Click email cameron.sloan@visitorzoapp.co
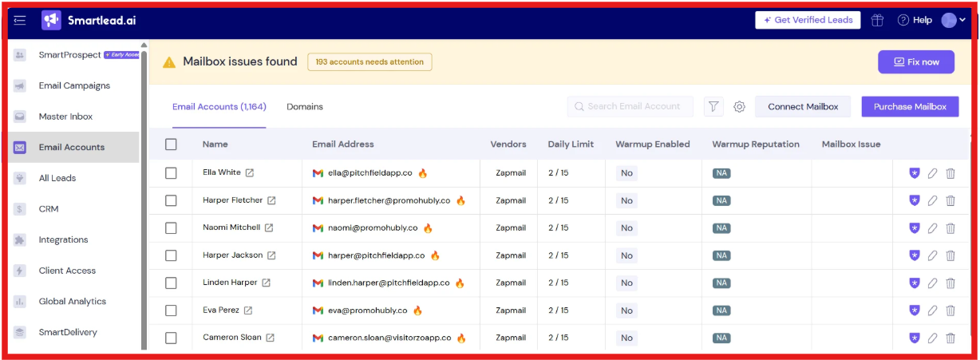The height and width of the screenshot is (360, 980). coord(389,338)
